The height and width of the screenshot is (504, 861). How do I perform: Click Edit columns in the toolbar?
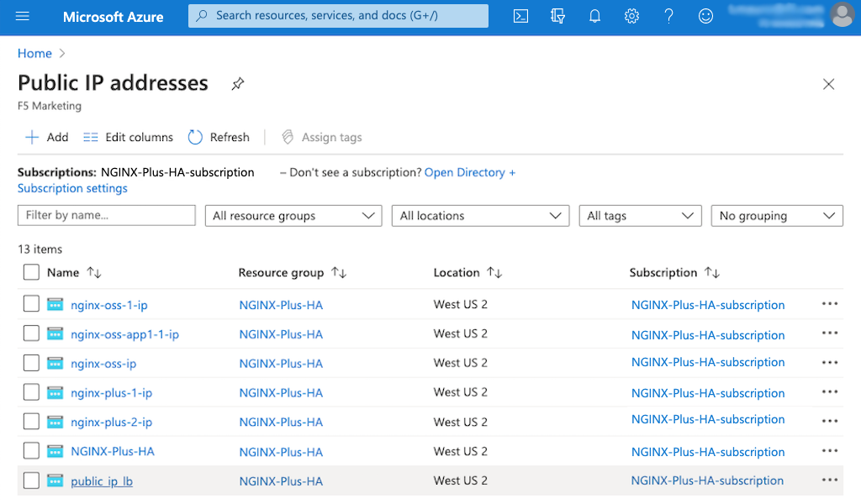click(x=128, y=137)
